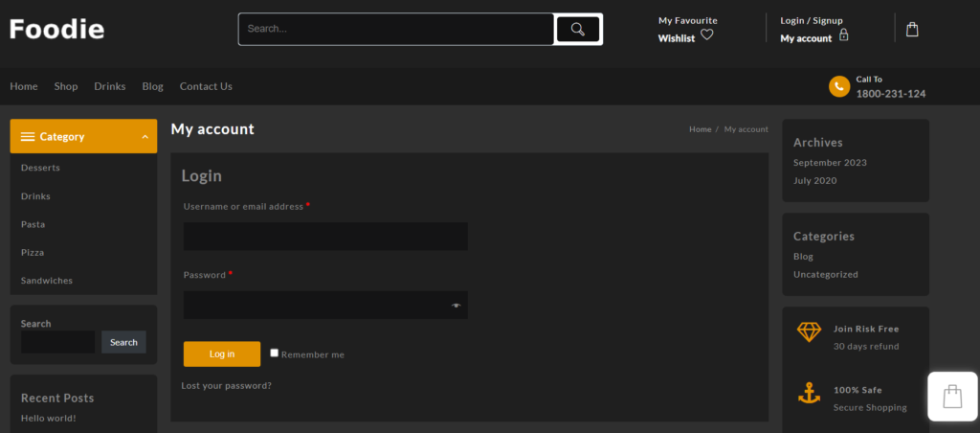Focus the Username or email address field
Image resolution: width=980 pixels, height=433 pixels.
pyautogui.click(x=325, y=237)
